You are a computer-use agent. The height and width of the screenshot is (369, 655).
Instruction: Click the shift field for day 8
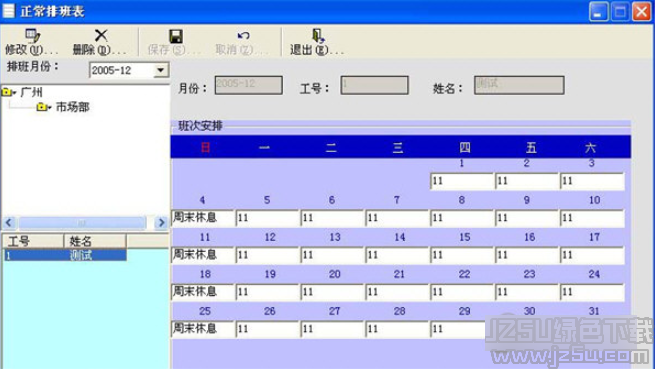(x=462, y=218)
